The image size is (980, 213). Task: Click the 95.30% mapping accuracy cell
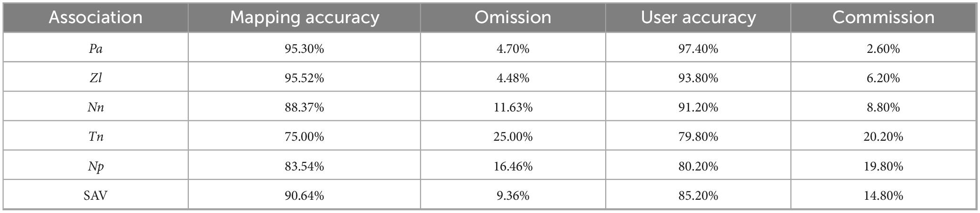coord(304,48)
